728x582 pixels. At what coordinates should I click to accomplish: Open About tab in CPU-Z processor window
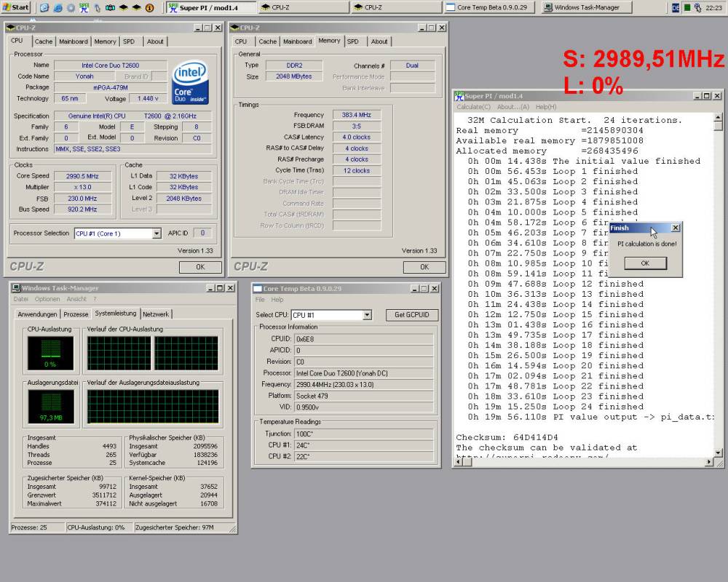[x=155, y=41]
